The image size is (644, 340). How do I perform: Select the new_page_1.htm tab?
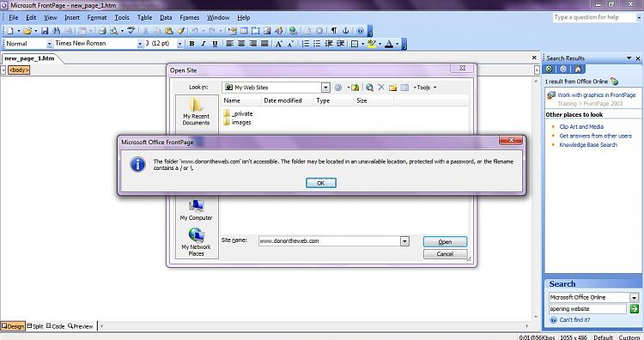click(29, 58)
